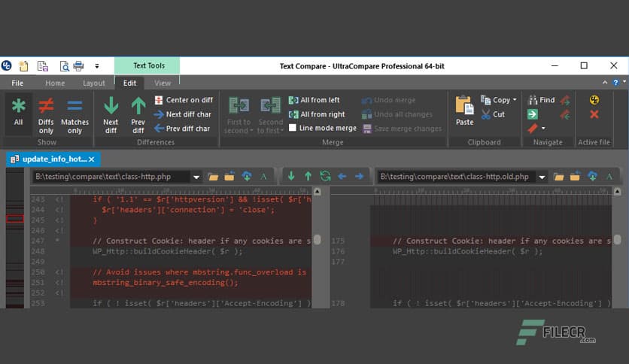Image resolution: width=629 pixels, height=364 pixels.
Task: Toggle the red bookmark icon in Navigate
Action: [x=533, y=129]
